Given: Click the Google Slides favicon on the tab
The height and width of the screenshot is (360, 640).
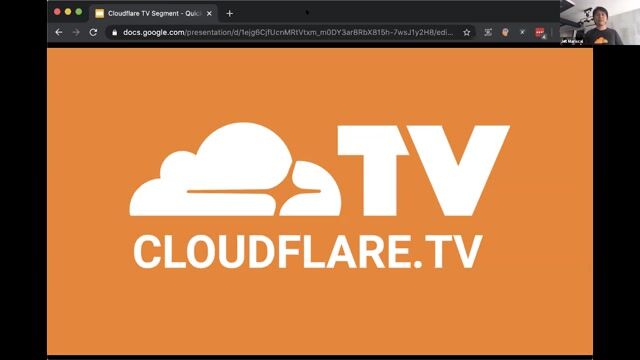Looking at the screenshot, I should (x=100, y=13).
